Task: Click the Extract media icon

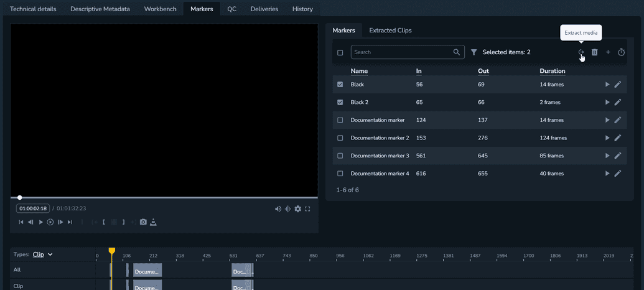Action: (581, 52)
